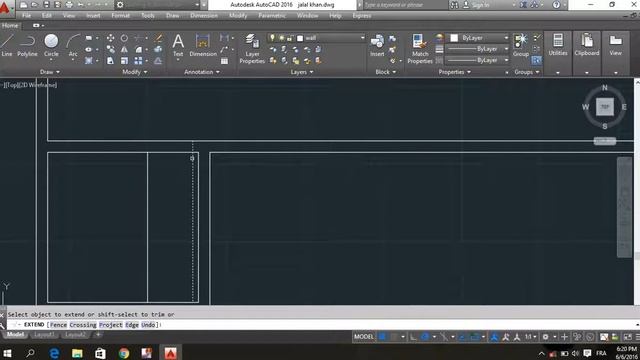Toggle MODEL space button in status bar
640x360 pixels.
pos(364,337)
